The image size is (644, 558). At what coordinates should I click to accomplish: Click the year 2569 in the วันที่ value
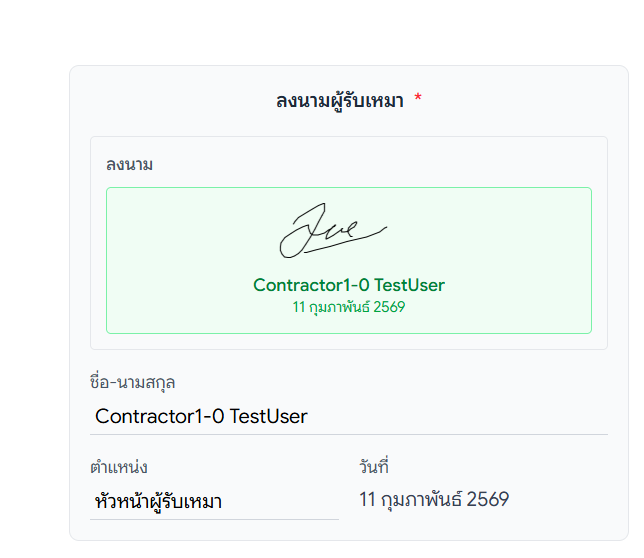[x=488, y=499]
